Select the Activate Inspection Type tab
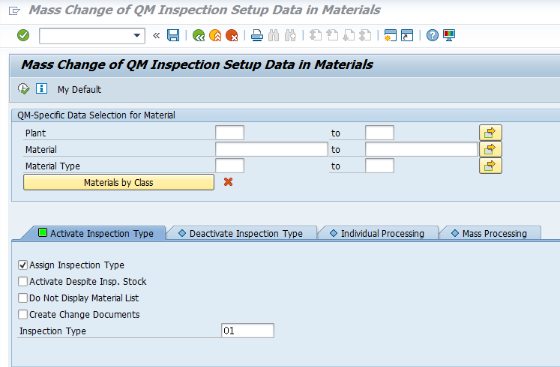Viewport: 560px width, 367px height. click(96, 233)
